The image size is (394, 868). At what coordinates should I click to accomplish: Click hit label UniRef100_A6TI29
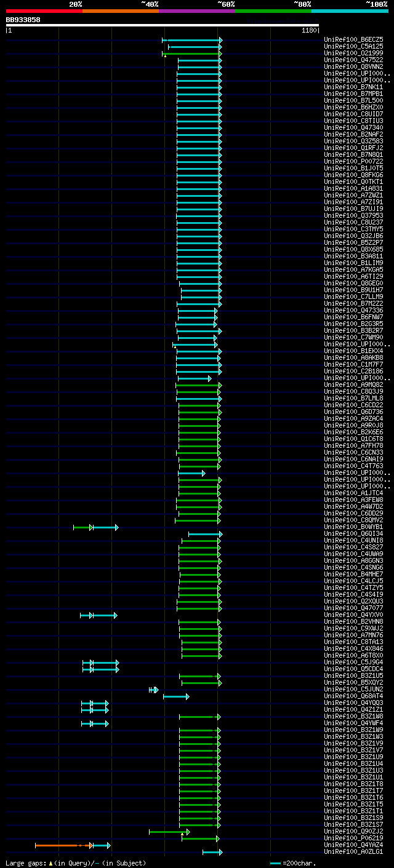(x=353, y=276)
